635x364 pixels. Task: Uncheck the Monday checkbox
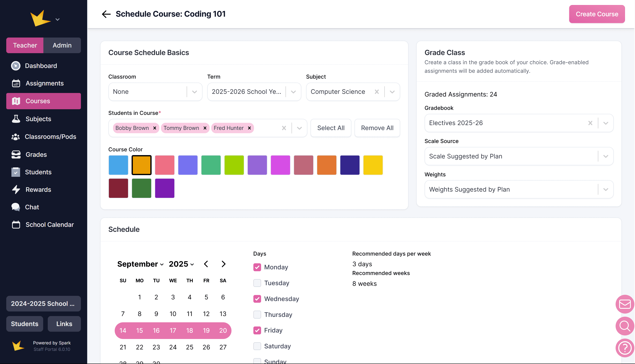coord(257,267)
